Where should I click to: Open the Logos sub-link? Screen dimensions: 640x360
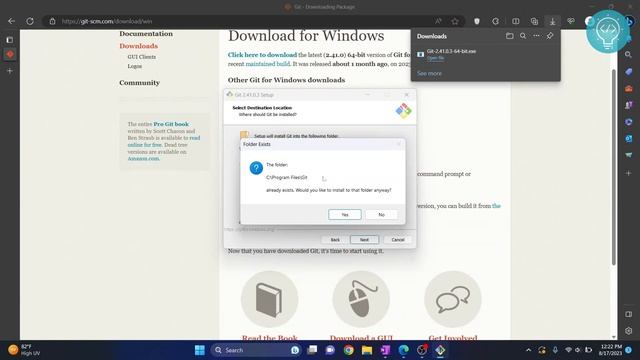(x=135, y=66)
